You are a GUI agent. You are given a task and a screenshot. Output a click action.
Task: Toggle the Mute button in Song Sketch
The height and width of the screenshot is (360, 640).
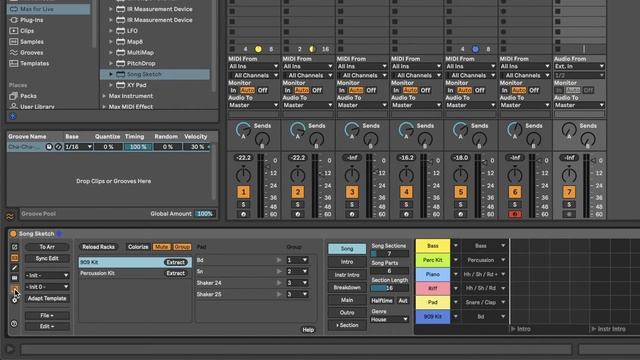coord(161,247)
